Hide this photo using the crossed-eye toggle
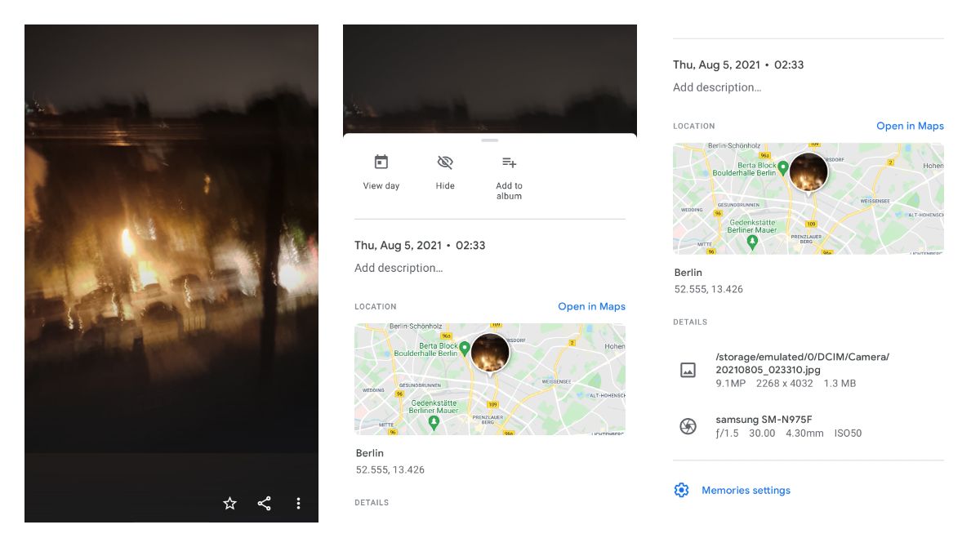Viewport: 980px width, 547px height. [x=445, y=162]
